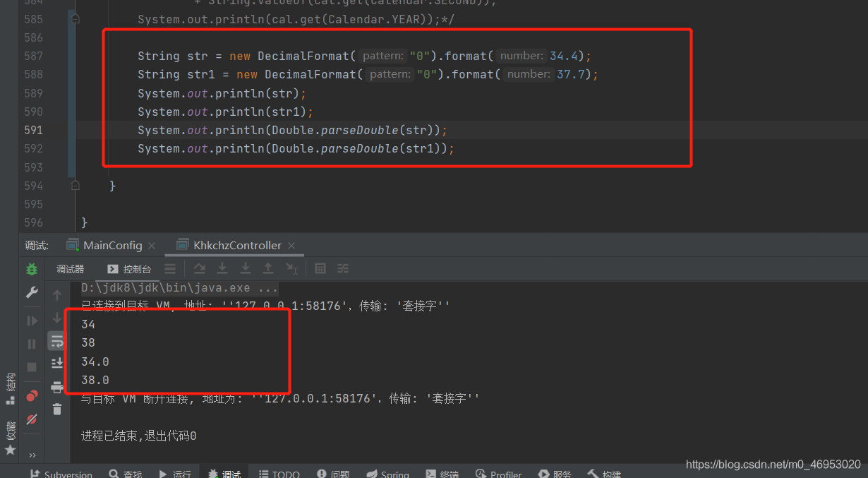Open the 终端 tool window
868x478 pixels.
pos(442,474)
